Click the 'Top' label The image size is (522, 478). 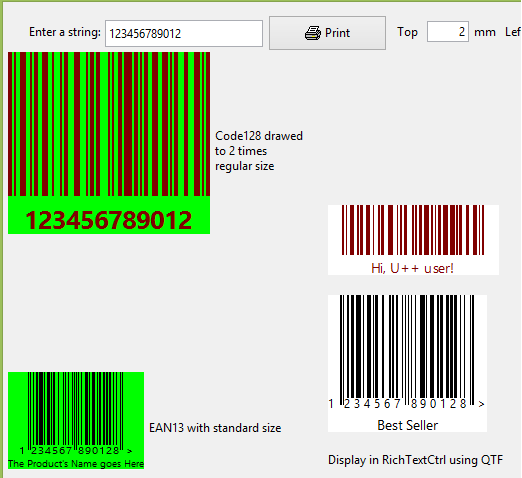pos(407,32)
